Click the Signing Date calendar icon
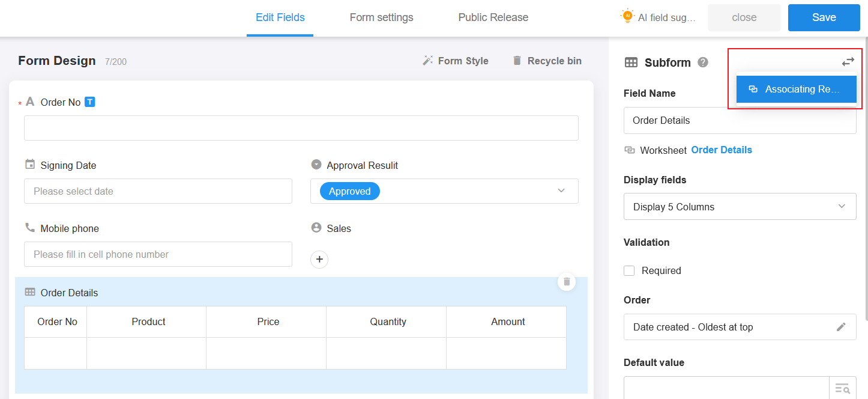This screenshot has width=868, height=399. tap(30, 164)
